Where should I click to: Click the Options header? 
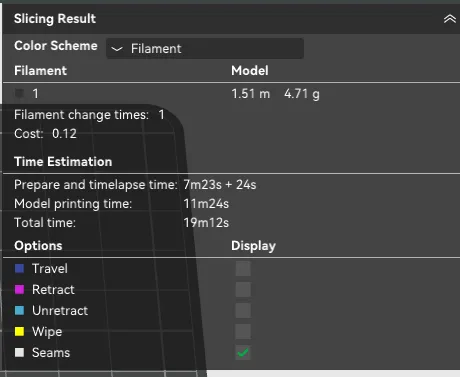[x=38, y=246]
